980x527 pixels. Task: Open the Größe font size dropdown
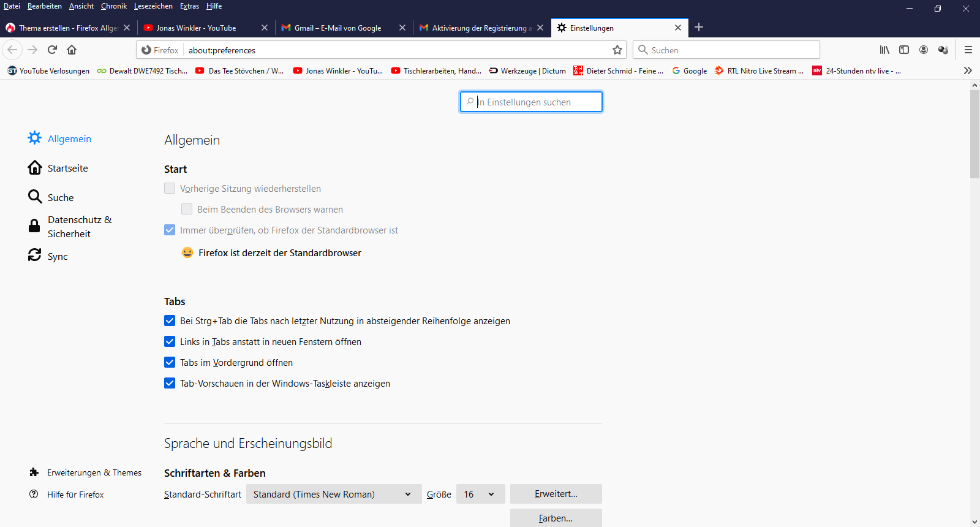click(481, 494)
